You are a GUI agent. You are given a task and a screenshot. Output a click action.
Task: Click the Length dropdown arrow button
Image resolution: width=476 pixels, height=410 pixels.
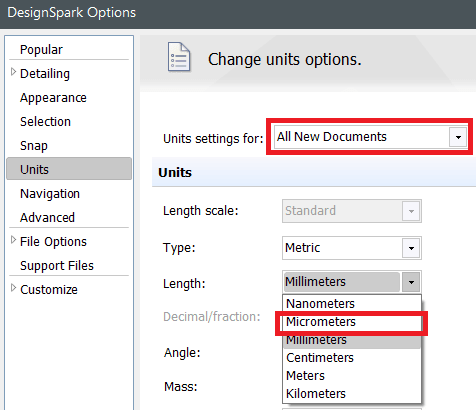point(411,282)
